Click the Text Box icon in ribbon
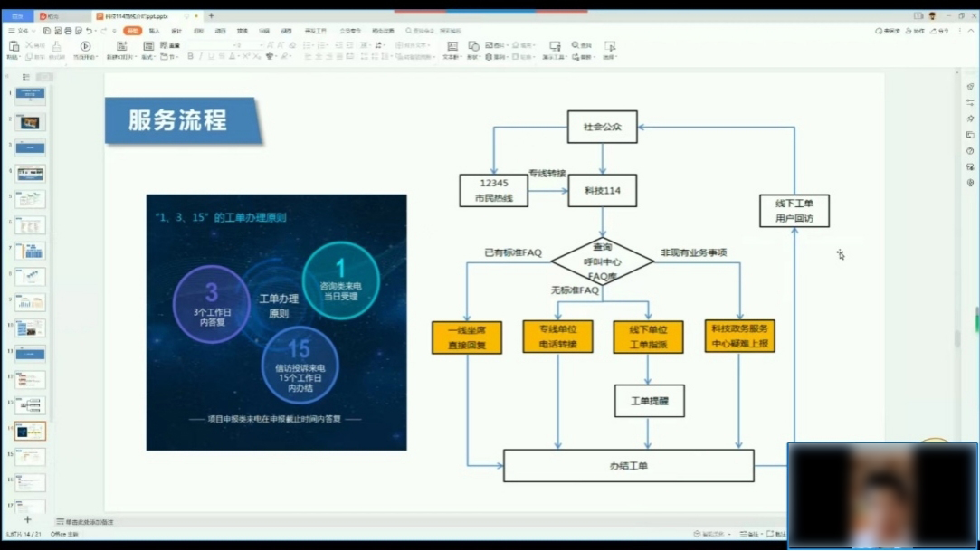This screenshot has width=980, height=551. click(452, 46)
